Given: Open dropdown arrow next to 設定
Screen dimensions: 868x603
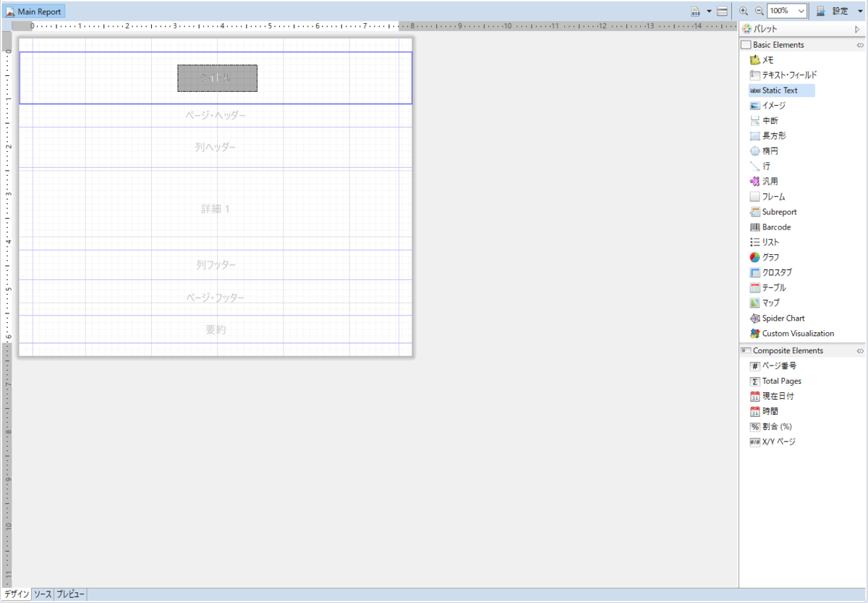Looking at the screenshot, I should pyautogui.click(x=860, y=11).
